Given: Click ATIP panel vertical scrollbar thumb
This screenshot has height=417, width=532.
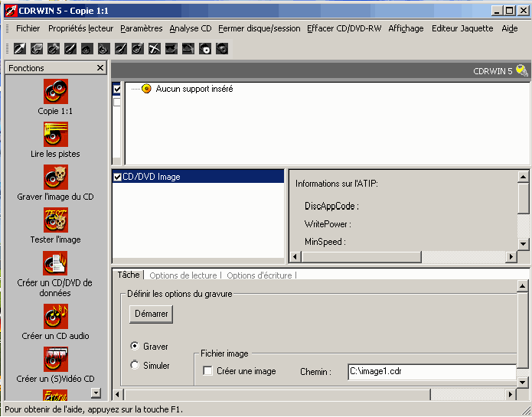Looking at the screenshot, I should [523, 198].
